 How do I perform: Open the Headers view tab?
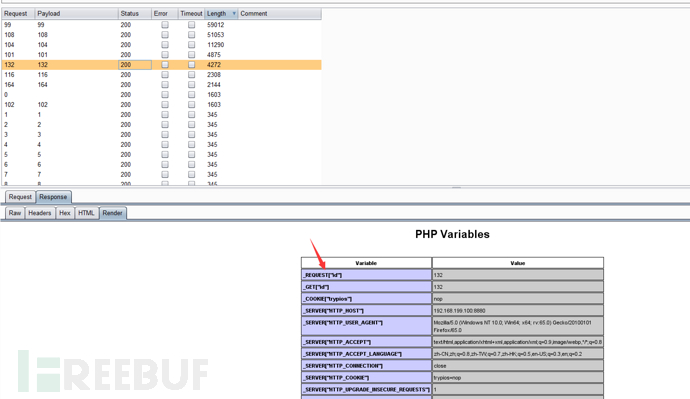pyautogui.click(x=40, y=213)
